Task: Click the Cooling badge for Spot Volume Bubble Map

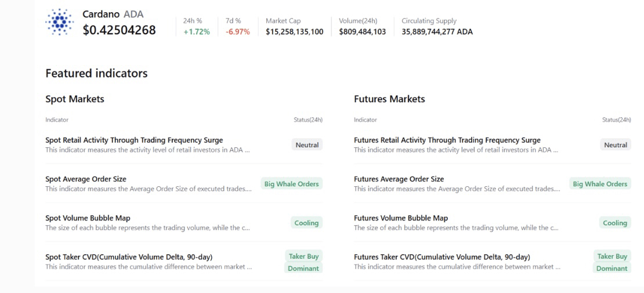Action: [x=307, y=223]
